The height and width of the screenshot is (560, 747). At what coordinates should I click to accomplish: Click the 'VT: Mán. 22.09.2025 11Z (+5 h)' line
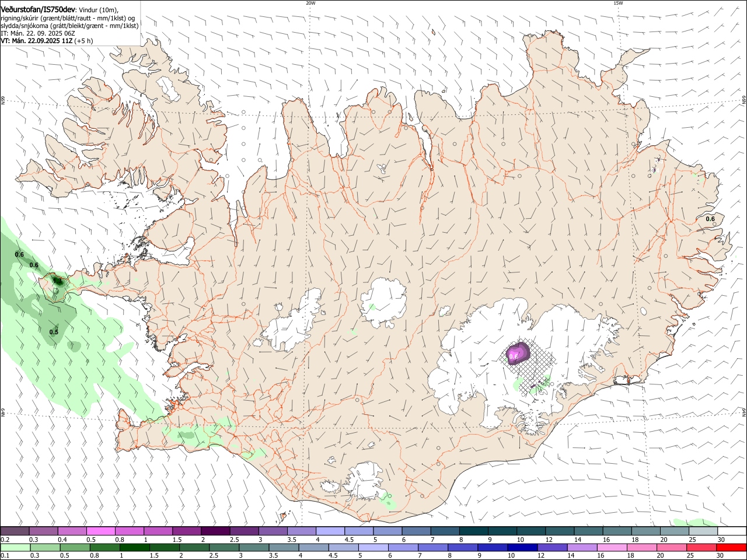(x=47, y=41)
